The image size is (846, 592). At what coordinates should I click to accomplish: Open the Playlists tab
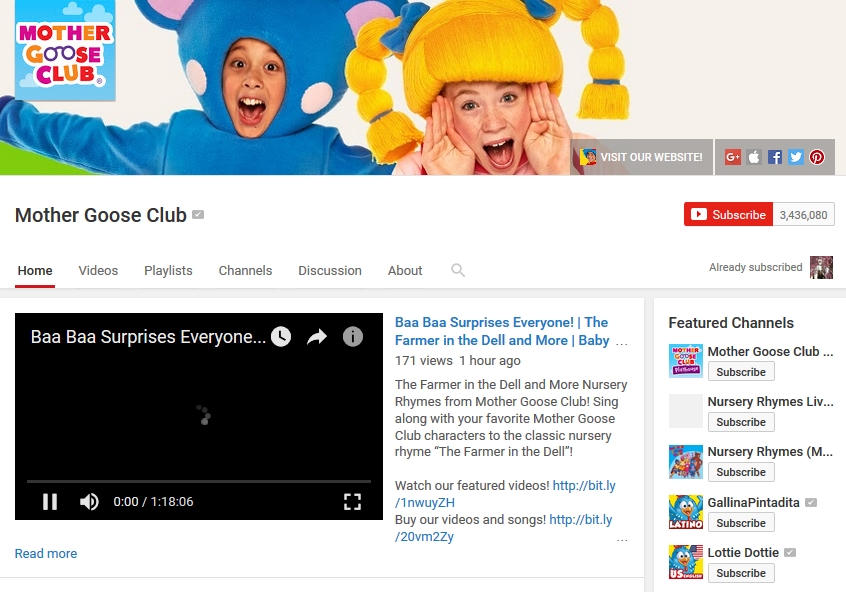[168, 270]
